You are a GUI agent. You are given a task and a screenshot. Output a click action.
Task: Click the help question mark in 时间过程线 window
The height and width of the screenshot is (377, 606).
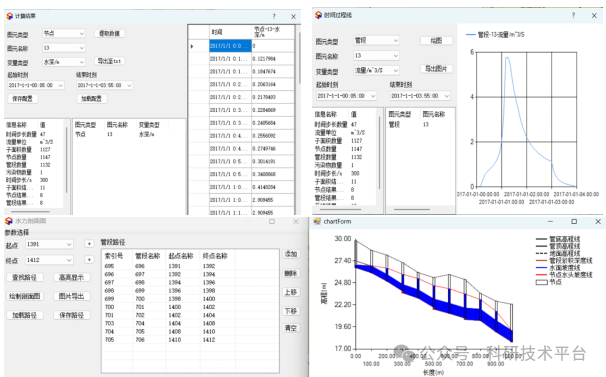click(573, 15)
